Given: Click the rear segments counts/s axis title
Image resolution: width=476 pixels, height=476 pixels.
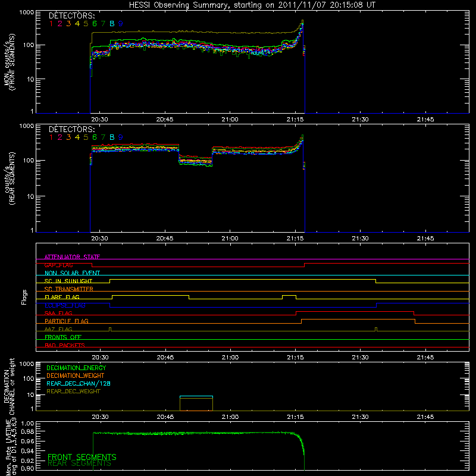Looking at the screenshot, I should click(x=10, y=178).
